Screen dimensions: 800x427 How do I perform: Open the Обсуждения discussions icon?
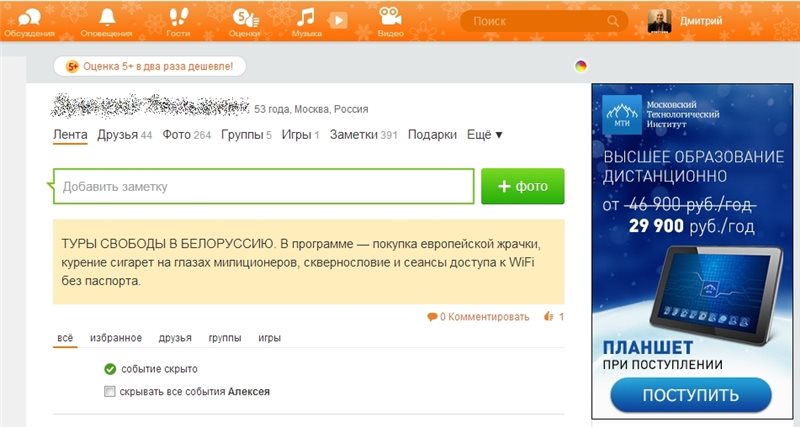pos(30,23)
